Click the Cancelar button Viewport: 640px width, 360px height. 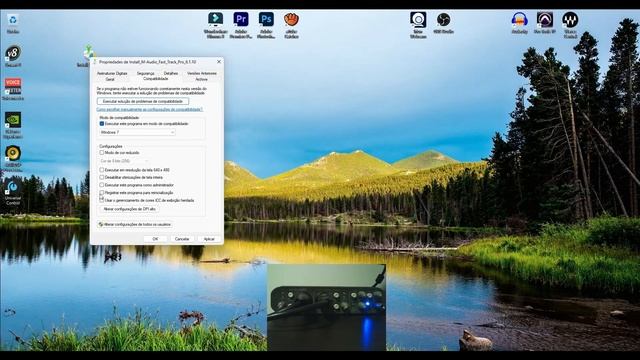(x=182, y=239)
